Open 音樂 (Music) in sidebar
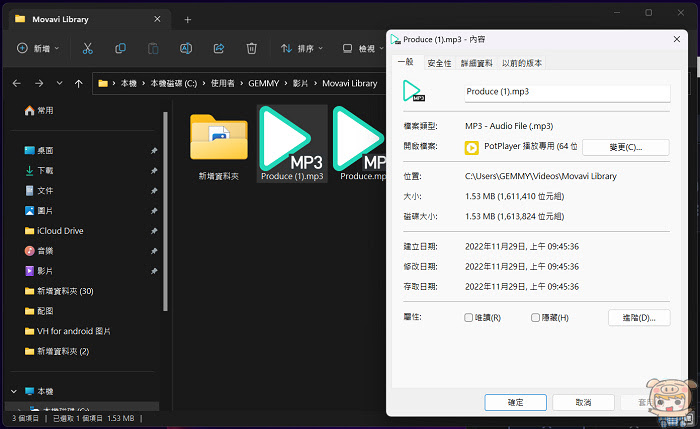700x429 pixels. pos(39,251)
